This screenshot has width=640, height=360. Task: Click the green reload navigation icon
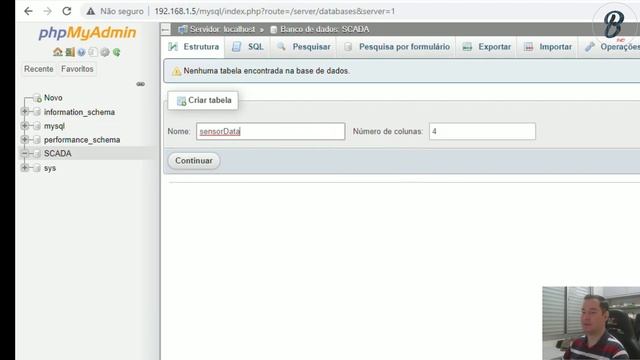click(x=117, y=52)
